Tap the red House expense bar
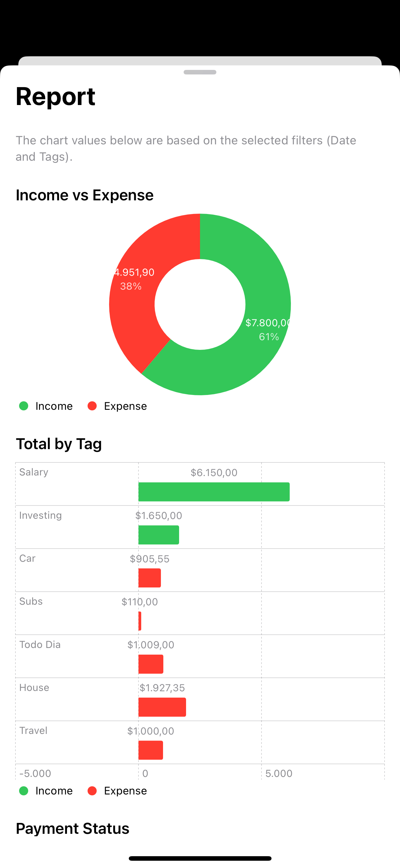Viewport: 400px width, 868px height. 162,707
